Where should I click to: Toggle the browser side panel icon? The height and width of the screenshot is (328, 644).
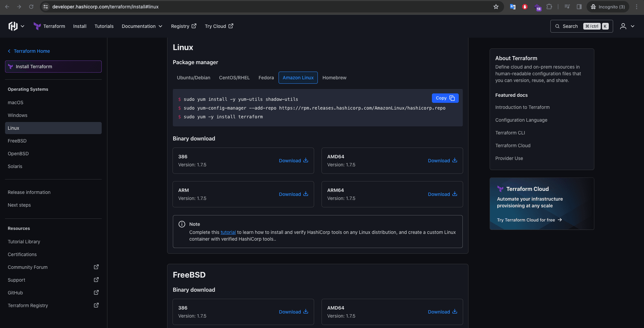tap(579, 7)
